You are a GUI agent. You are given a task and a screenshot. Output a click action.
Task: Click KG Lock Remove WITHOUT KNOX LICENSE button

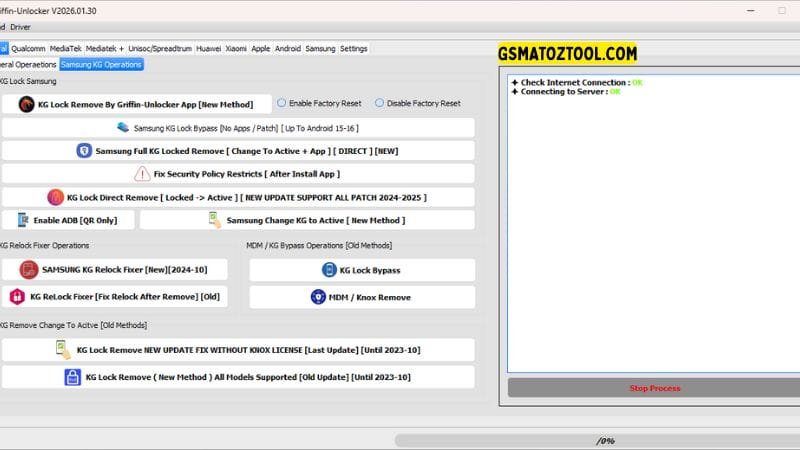coord(238,350)
